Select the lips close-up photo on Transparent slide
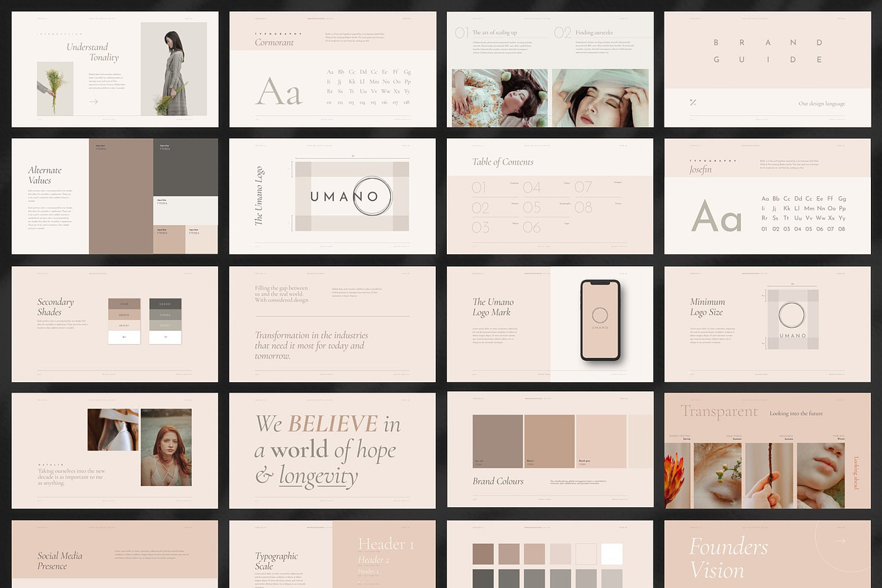The height and width of the screenshot is (588, 882). pyautogui.click(x=820, y=475)
